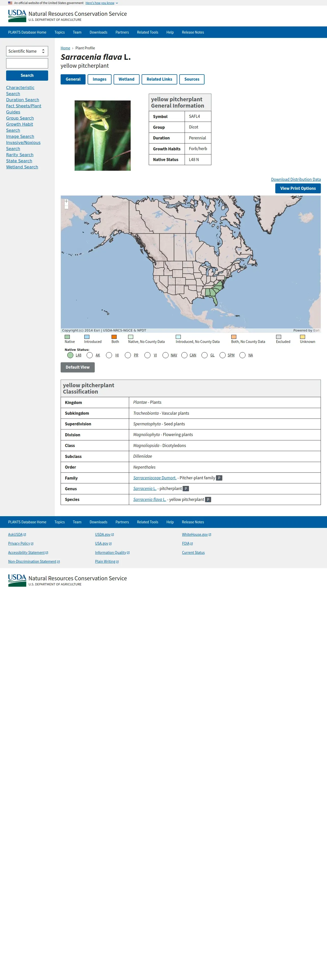Open the Scientific Name search type dropdown
The width and height of the screenshot is (327, 980).
pos(27,51)
